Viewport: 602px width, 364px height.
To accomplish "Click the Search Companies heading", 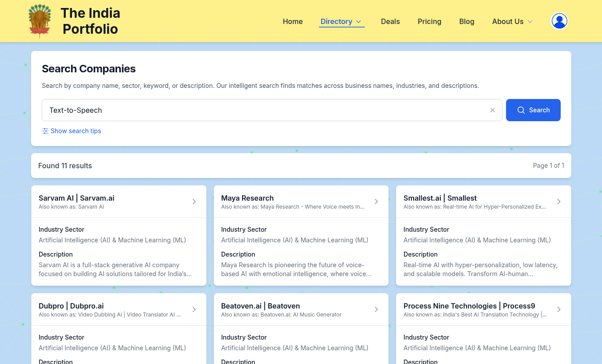I will click(89, 69).
